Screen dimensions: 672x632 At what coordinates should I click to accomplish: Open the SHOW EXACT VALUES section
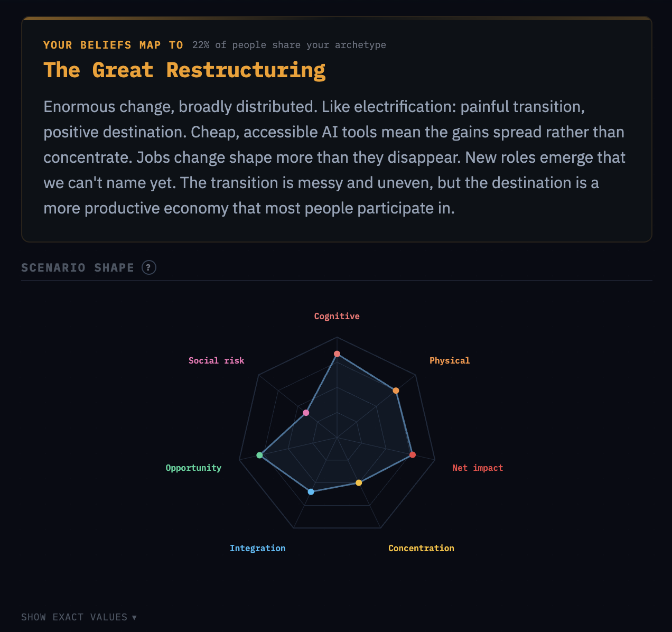(x=78, y=617)
